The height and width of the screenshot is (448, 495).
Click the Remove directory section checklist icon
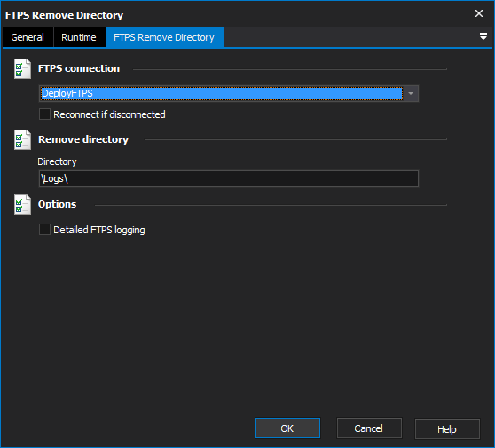point(22,139)
